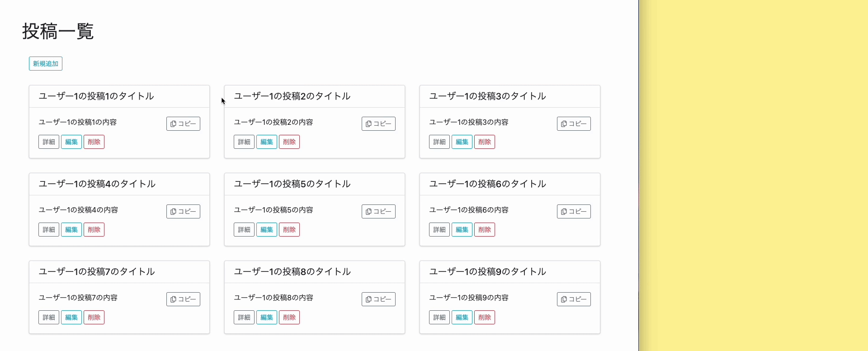Click the 投稿一覧 page heading
This screenshot has height=351, width=868.
pyautogui.click(x=58, y=32)
